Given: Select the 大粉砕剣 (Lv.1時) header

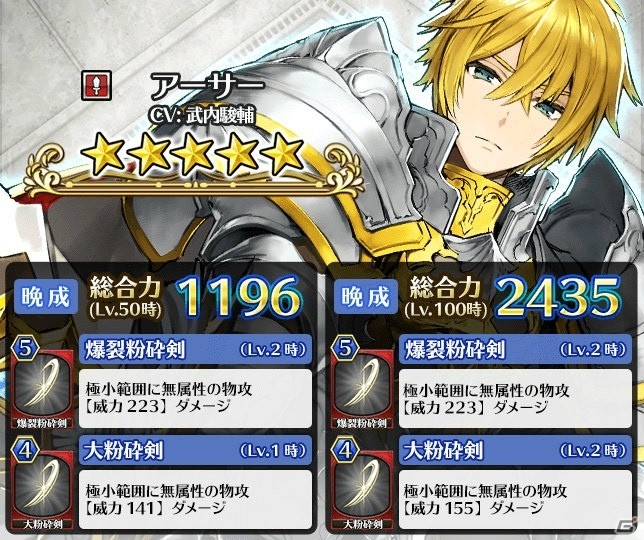Looking at the screenshot, I should [196, 450].
